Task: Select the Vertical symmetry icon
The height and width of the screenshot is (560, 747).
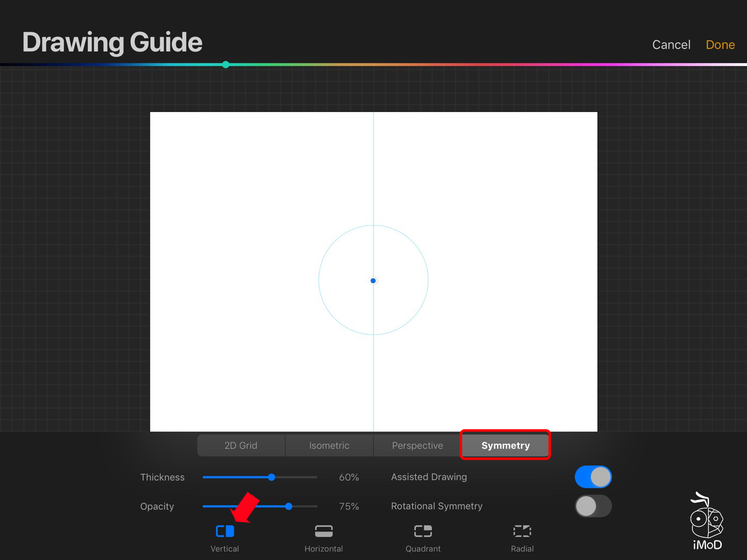Action: point(225,531)
